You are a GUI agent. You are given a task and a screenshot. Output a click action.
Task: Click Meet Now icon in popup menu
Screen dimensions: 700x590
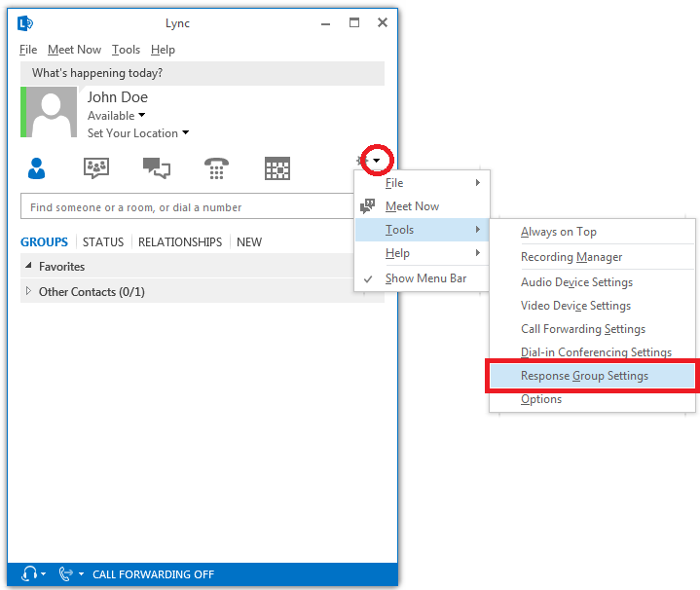tap(367, 206)
